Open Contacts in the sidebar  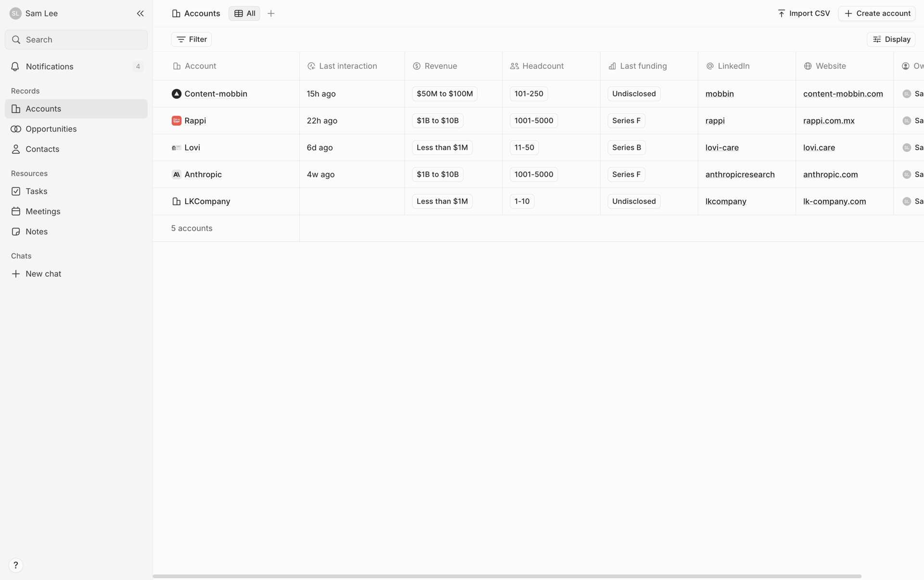click(x=76, y=149)
